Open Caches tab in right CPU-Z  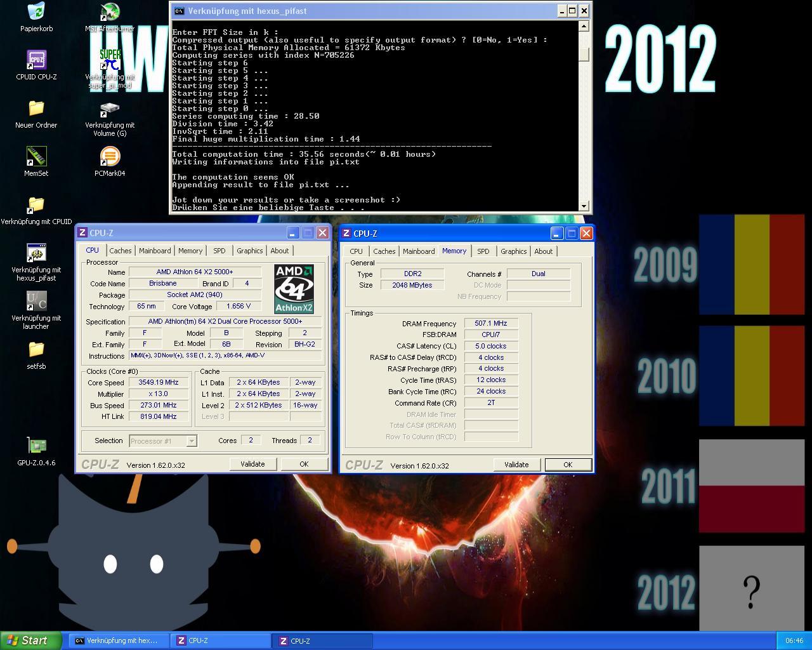click(384, 251)
